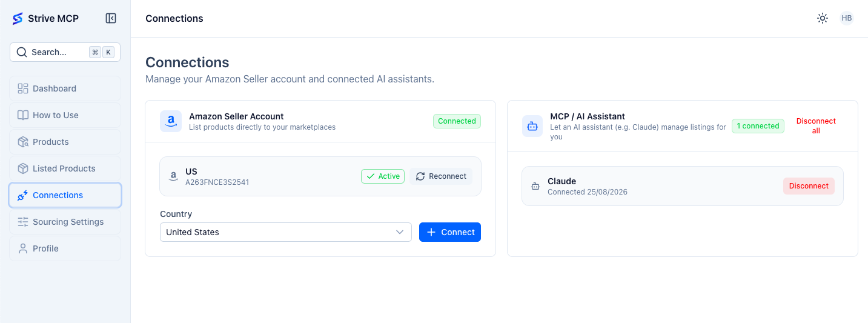Click the 1 connected badge
The height and width of the screenshot is (323, 868).
758,126
